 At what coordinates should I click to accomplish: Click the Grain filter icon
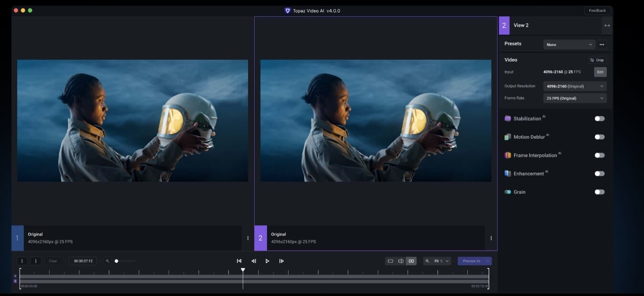pyautogui.click(x=508, y=192)
